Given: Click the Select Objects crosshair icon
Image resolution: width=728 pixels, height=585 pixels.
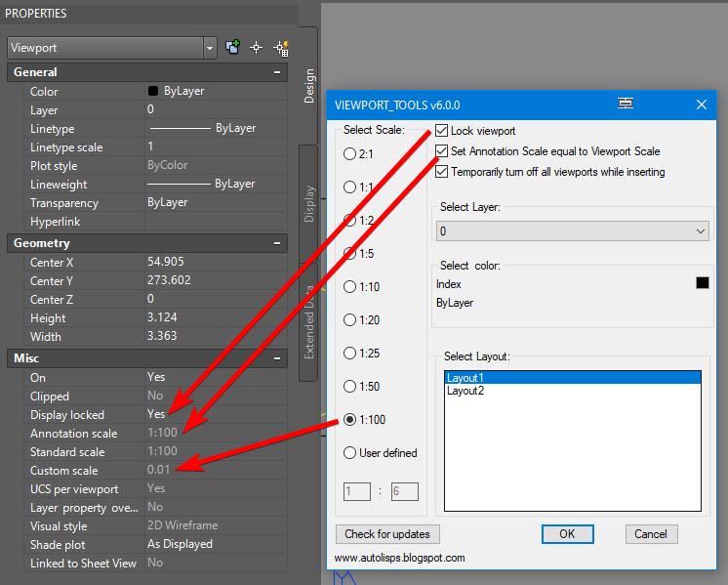Looking at the screenshot, I should [x=257, y=48].
